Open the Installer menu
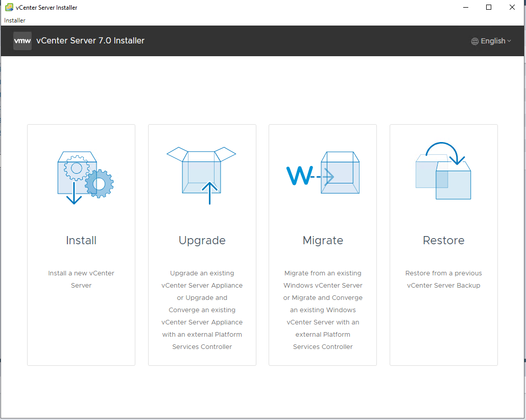Viewport: 526px width, 420px height. 15,20
